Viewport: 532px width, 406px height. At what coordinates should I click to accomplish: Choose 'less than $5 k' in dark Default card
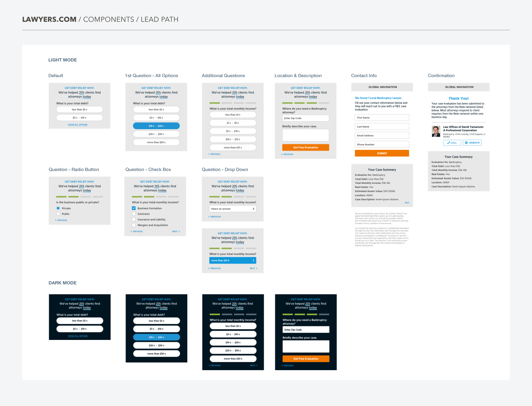pos(80,321)
